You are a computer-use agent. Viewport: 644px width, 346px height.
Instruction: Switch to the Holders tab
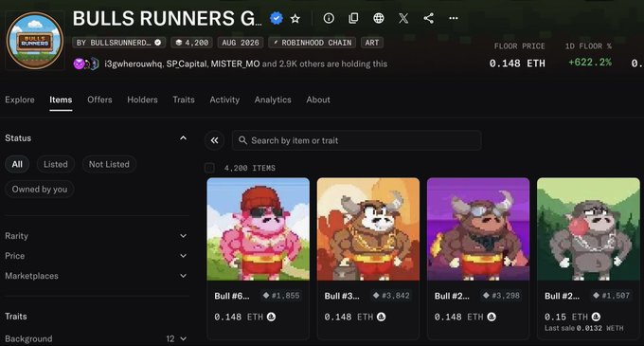pyautogui.click(x=142, y=100)
